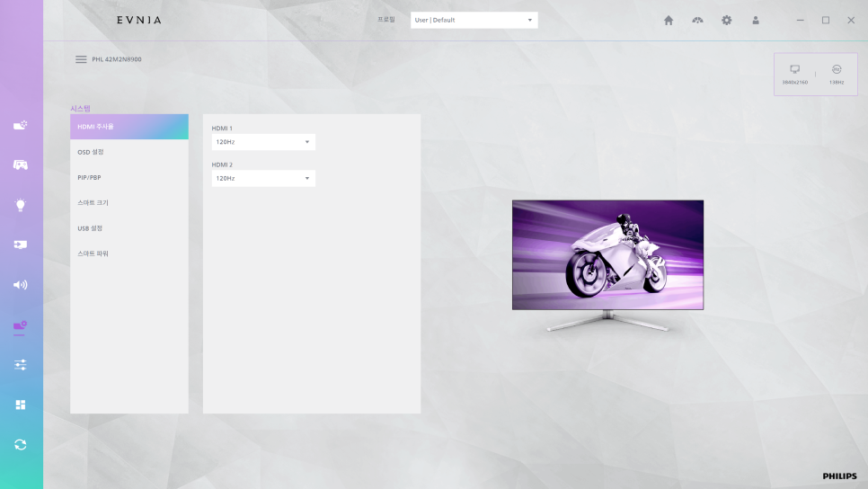
Task: Click the speedometer dashboard icon
Action: coord(697,21)
